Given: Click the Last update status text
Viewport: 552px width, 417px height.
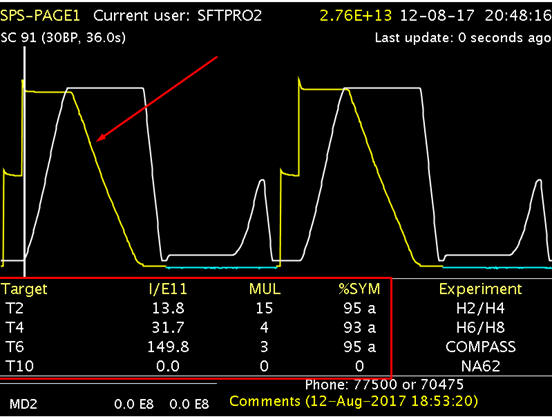Looking at the screenshot, I should 463,38.
